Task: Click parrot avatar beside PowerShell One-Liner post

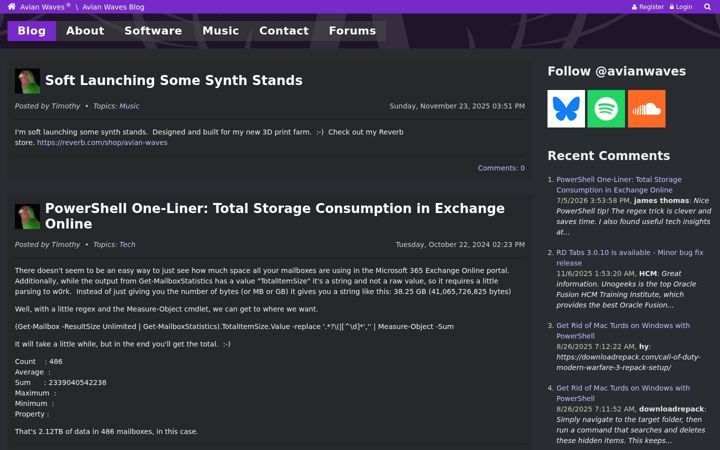Action: coord(27,216)
